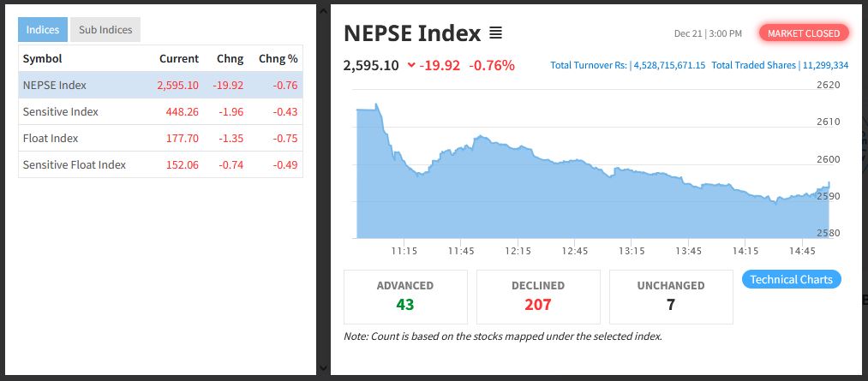The width and height of the screenshot is (868, 381).
Task: Open the Technical Charts button
Action: [x=791, y=279]
